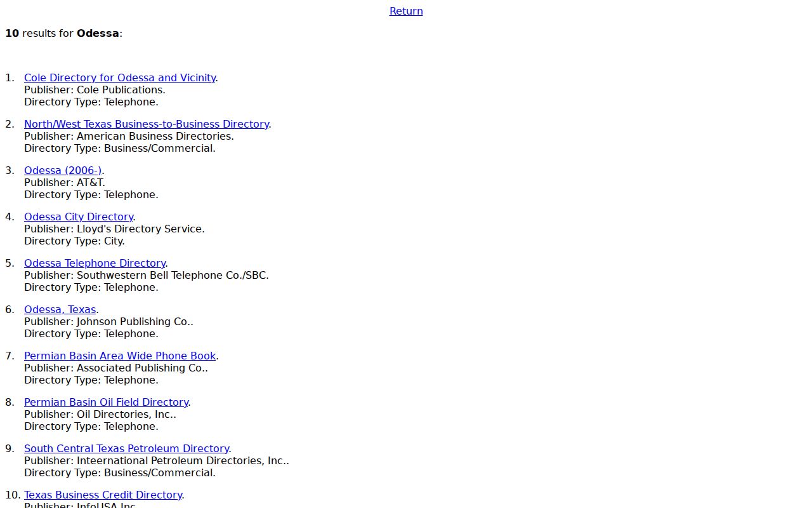Image resolution: width=812 pixels, height=508 pixels.
Task: Click Directory Type under Permian Basin Area Wide
Action: click(91, 380)
